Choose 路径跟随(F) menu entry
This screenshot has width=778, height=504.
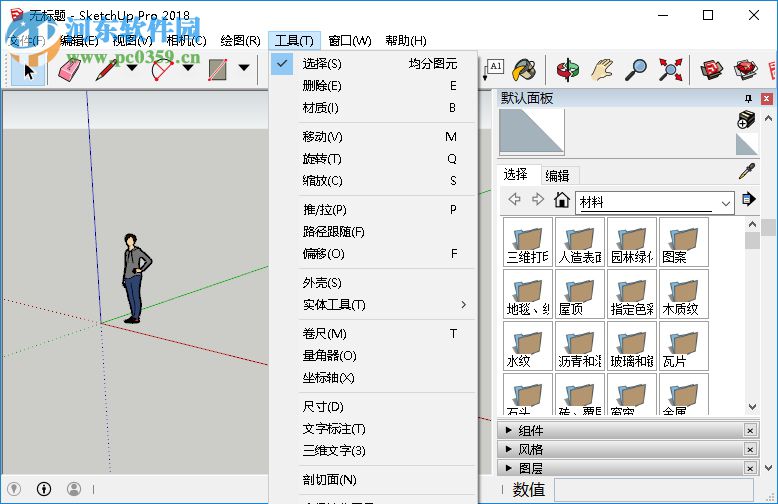[373, 232]
